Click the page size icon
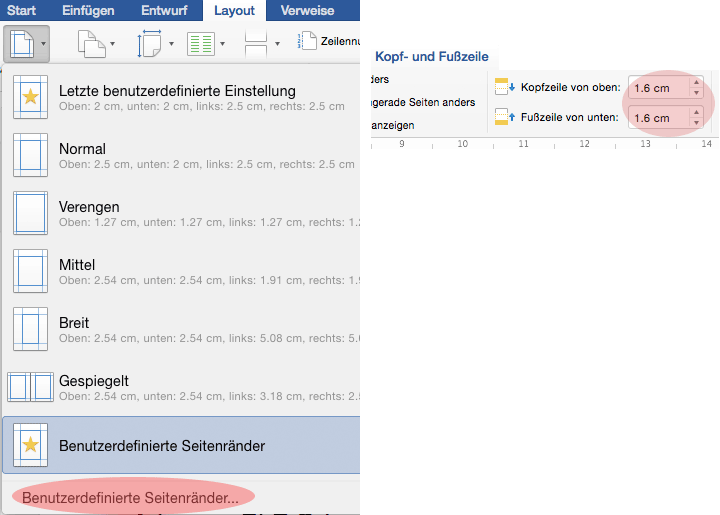The width and height of the screenshot is (720, 515). pyautogui.click(x=149, y=43)
